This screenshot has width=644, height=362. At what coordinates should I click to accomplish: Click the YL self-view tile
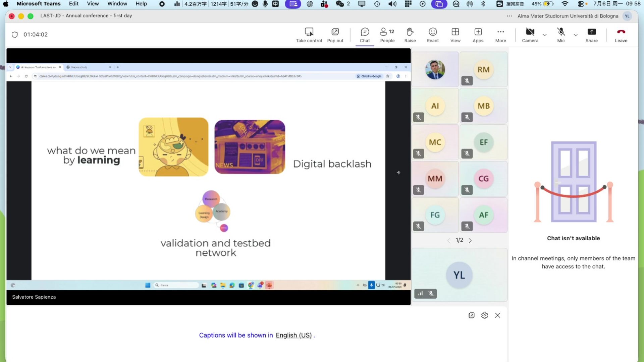pyautogui.click(x=459, y=275)
